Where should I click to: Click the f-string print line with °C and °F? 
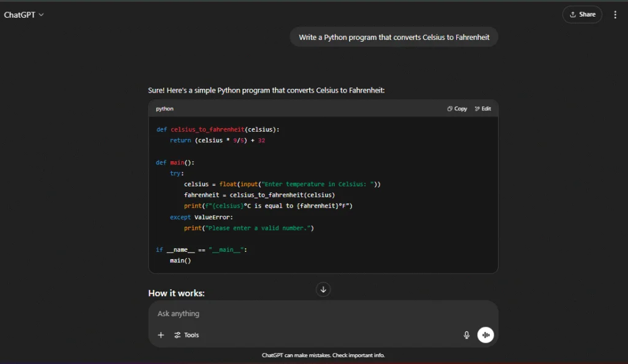pos(269,206)
